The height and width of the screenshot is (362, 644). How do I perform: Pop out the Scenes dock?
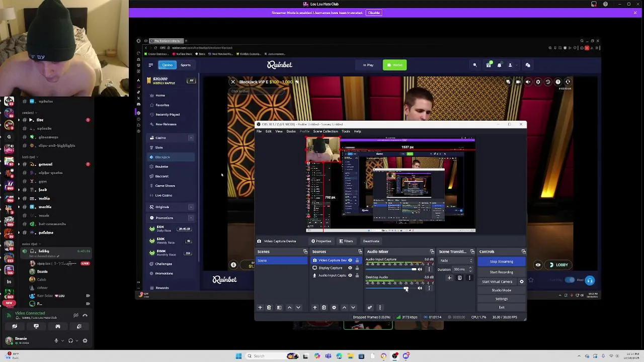(x=305, y=251)
